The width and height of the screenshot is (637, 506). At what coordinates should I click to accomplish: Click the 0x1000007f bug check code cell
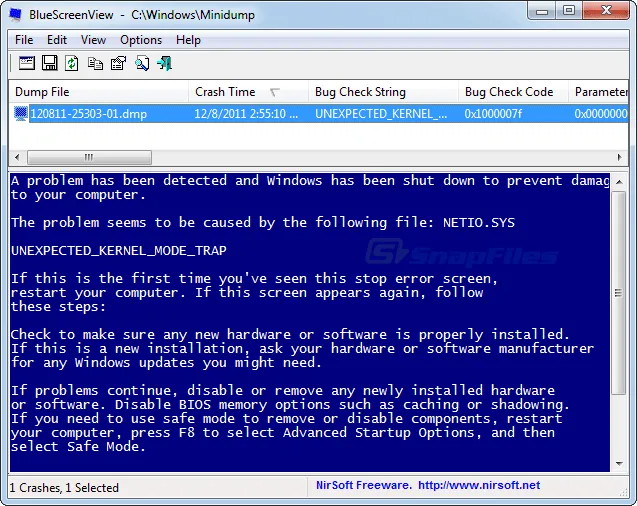493,114
